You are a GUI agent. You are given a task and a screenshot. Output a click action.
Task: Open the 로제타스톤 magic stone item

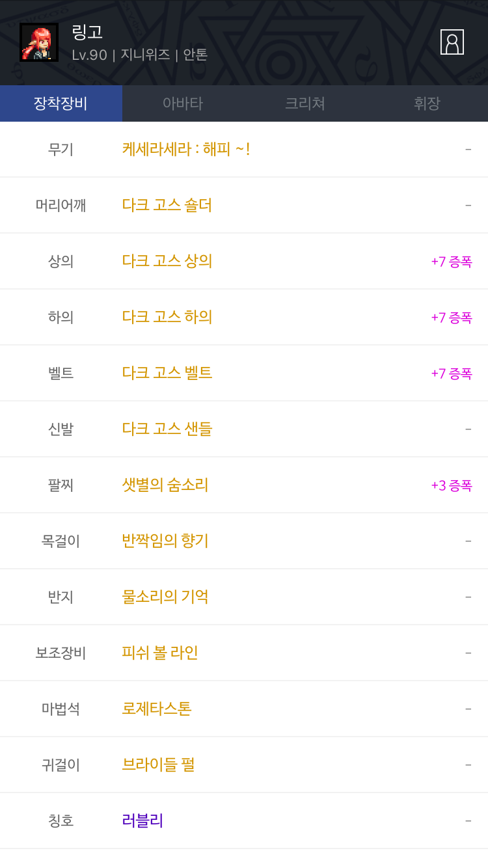(x=157, y=709)
